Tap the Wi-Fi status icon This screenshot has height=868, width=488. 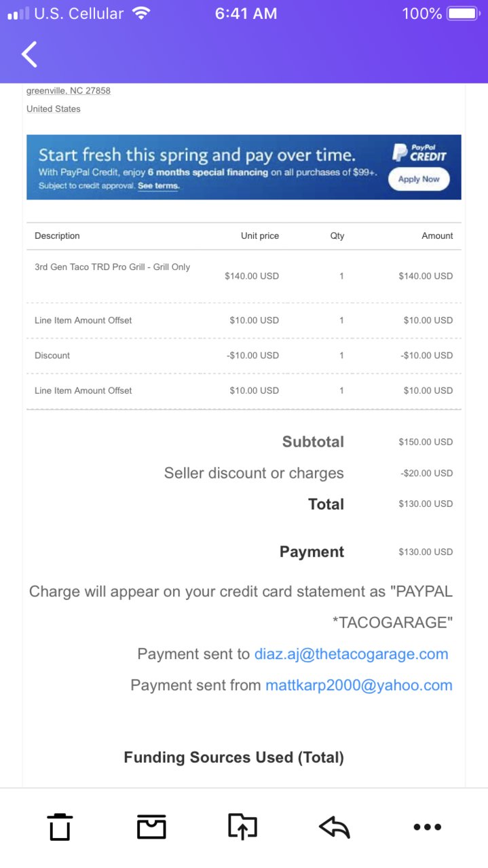coord(141,14)
